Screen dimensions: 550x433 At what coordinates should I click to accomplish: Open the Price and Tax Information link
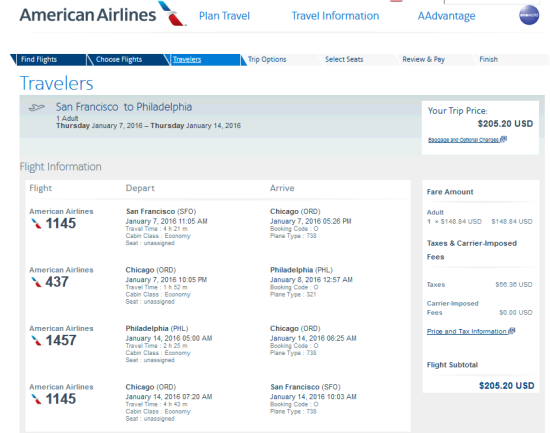click(467, 331)
